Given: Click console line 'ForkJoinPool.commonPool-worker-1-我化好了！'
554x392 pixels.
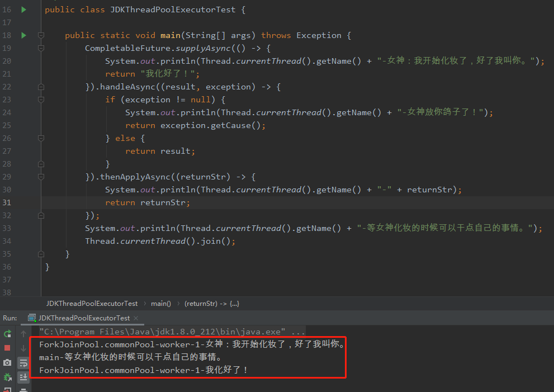Looking at the screenshot, I should click(144, 370).
